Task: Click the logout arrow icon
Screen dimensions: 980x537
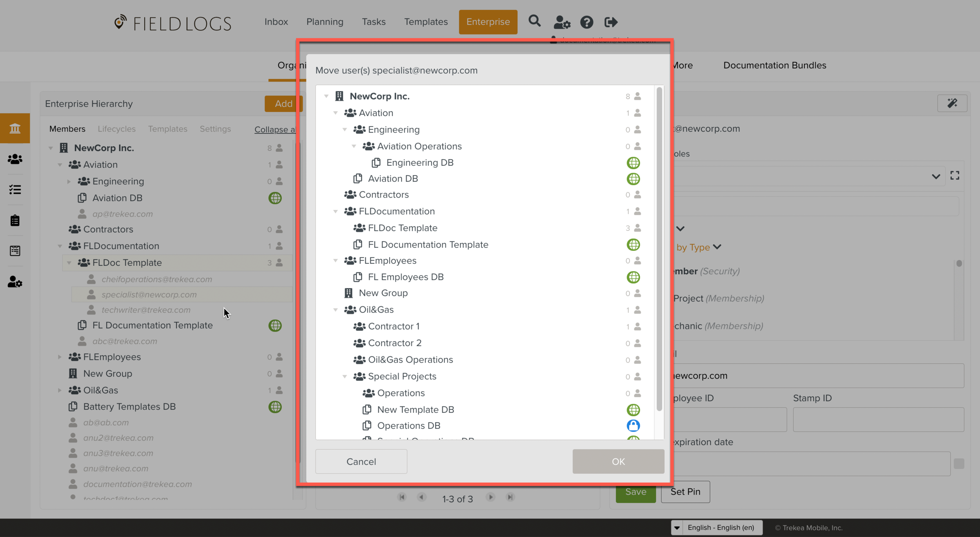Action: click(611, 22)
